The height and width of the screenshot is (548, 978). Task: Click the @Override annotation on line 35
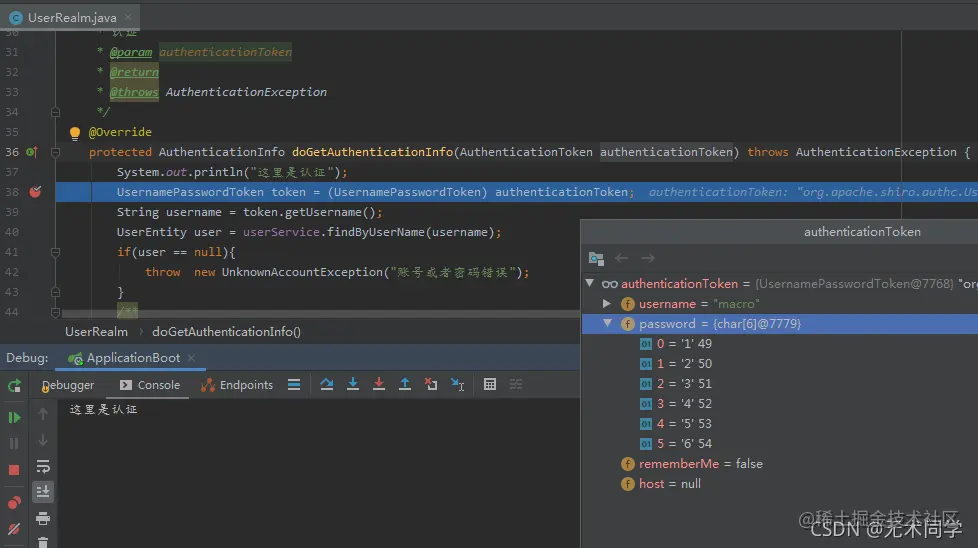point(120,132)
